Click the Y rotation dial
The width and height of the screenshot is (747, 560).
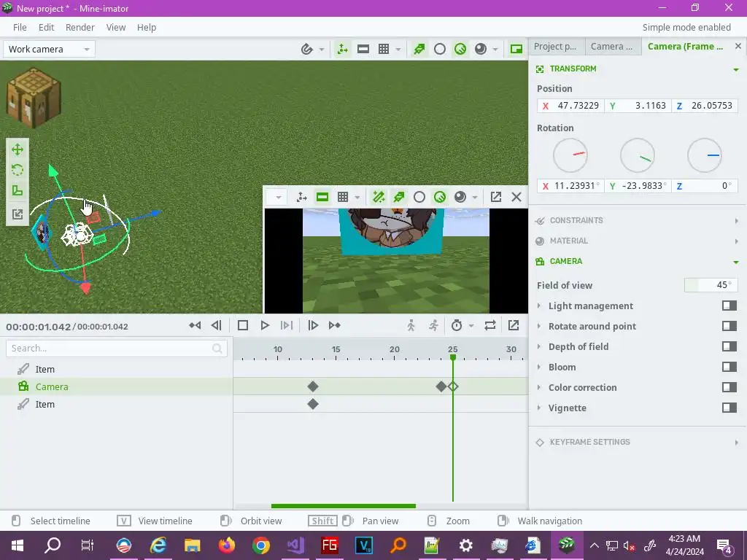(x=638, y=155)
